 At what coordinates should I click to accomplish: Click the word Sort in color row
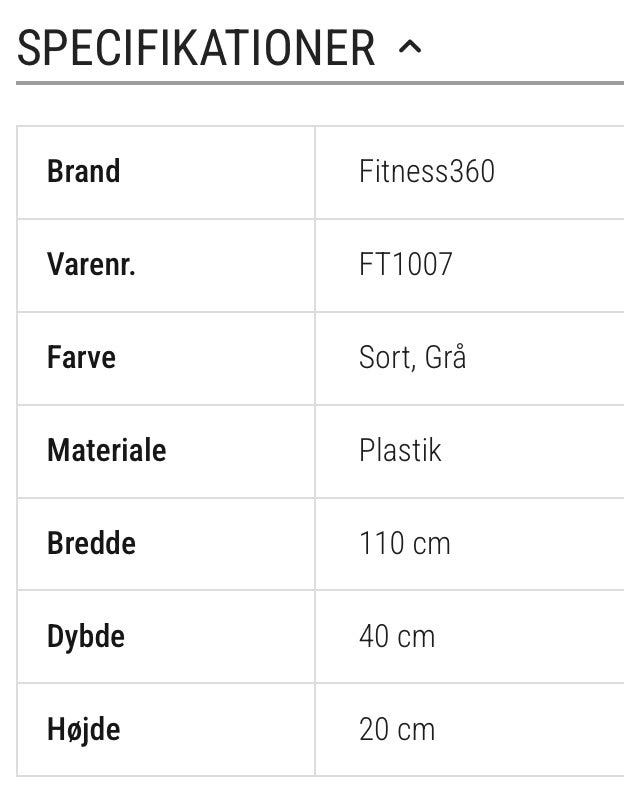click(x=384, y=358)
